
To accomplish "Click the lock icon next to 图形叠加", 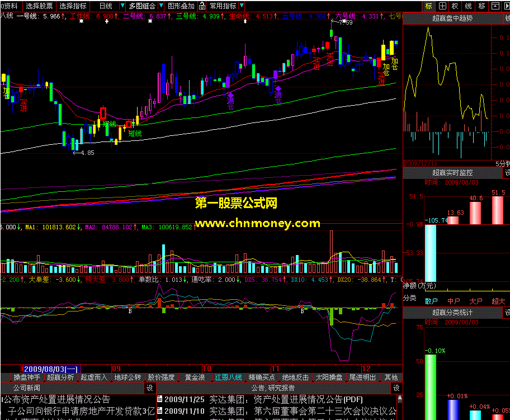I will point(202,6).
